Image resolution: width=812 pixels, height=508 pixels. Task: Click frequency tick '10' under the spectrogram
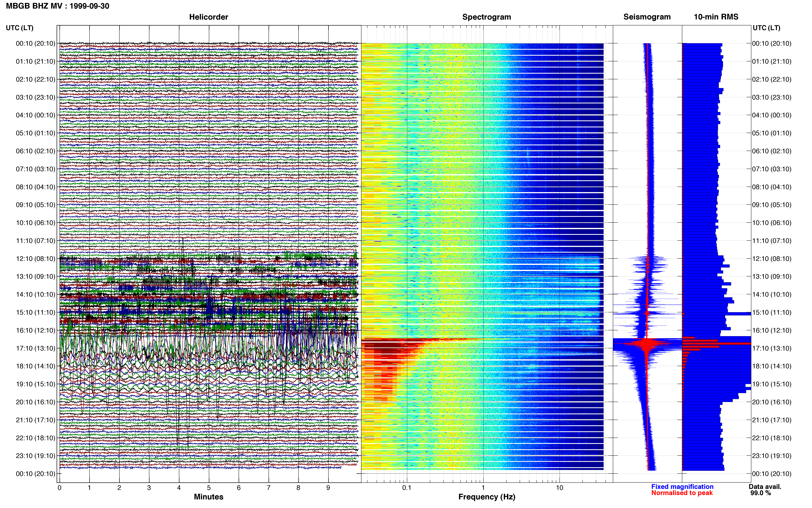coord(559,488)
